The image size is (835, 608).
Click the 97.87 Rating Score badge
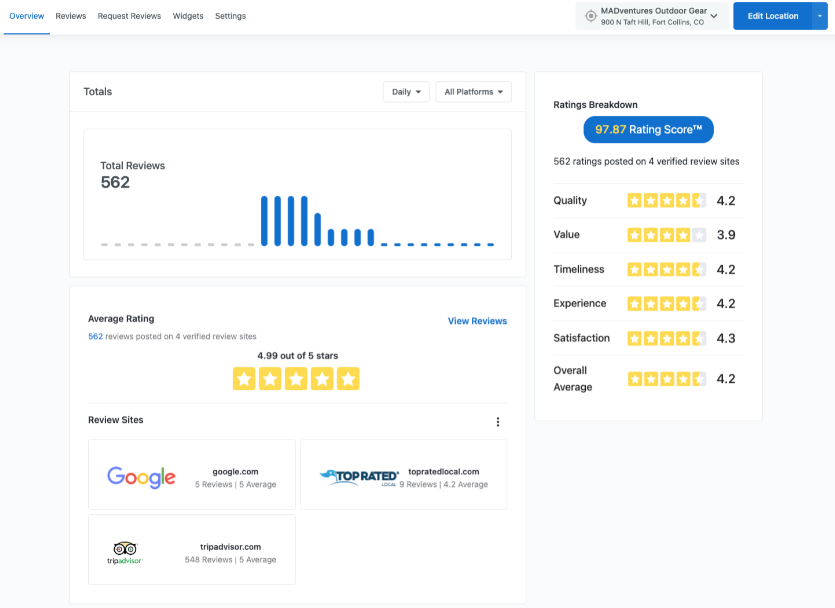[648, 130]
